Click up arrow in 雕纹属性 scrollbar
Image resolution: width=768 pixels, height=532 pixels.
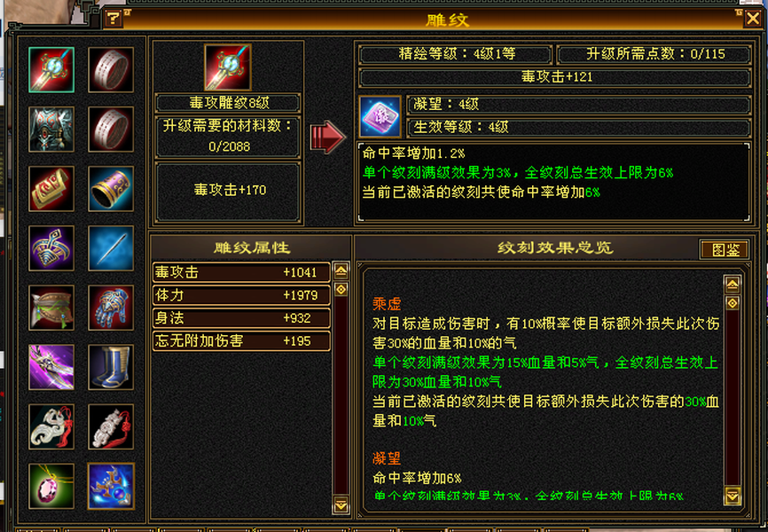click(x=341, y=270)
